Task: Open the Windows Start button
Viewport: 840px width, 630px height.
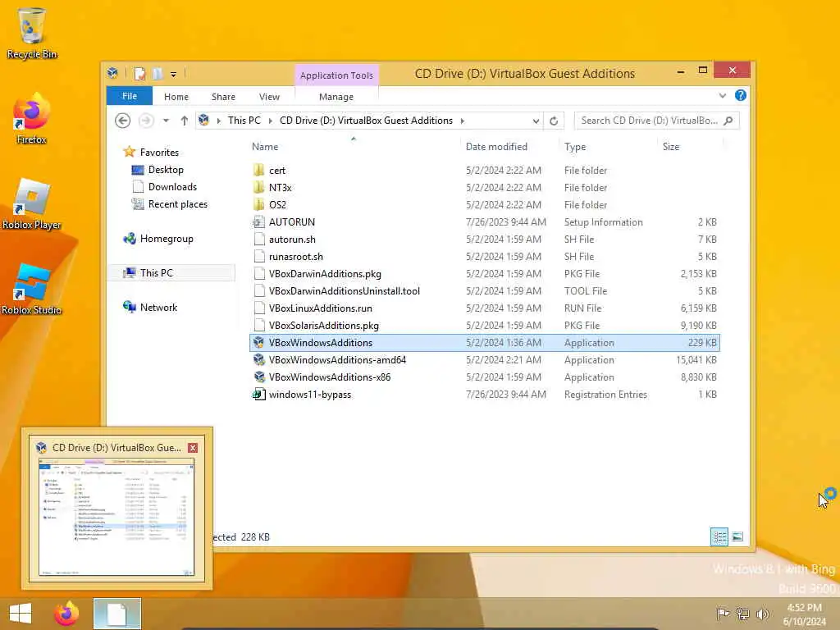Action: click(x=21, y=614)
